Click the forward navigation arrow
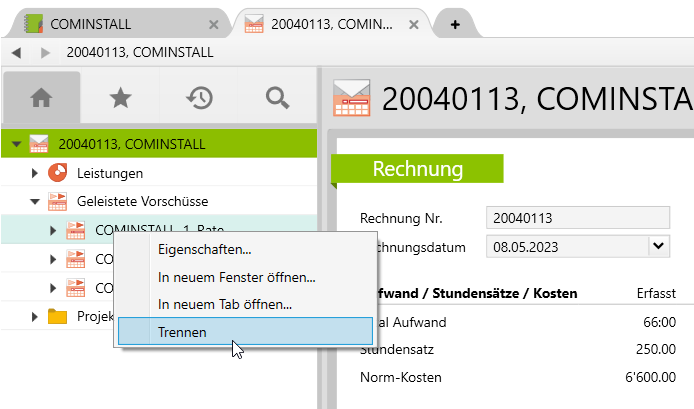694x409 pixels. 45,52
